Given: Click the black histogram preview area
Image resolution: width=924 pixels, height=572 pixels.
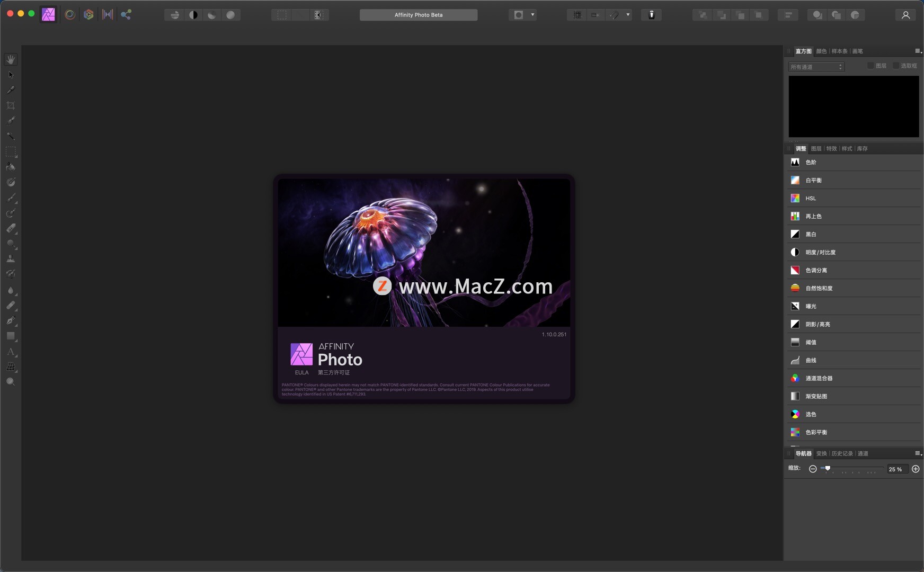Looking at the screenshot, I should click(854, 106).
